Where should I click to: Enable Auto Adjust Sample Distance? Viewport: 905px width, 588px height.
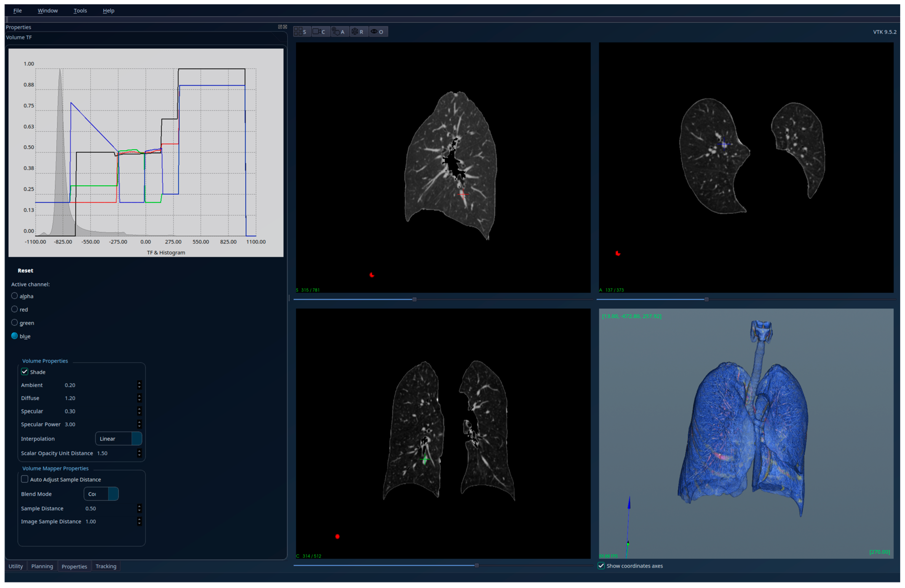(25, 479)
